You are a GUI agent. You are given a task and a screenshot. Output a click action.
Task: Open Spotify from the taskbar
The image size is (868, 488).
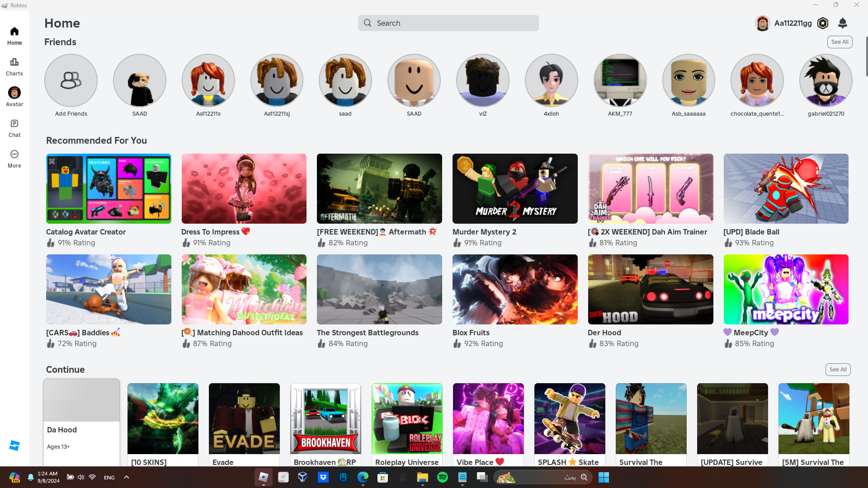pyautogui.click(x=443, y=477)
